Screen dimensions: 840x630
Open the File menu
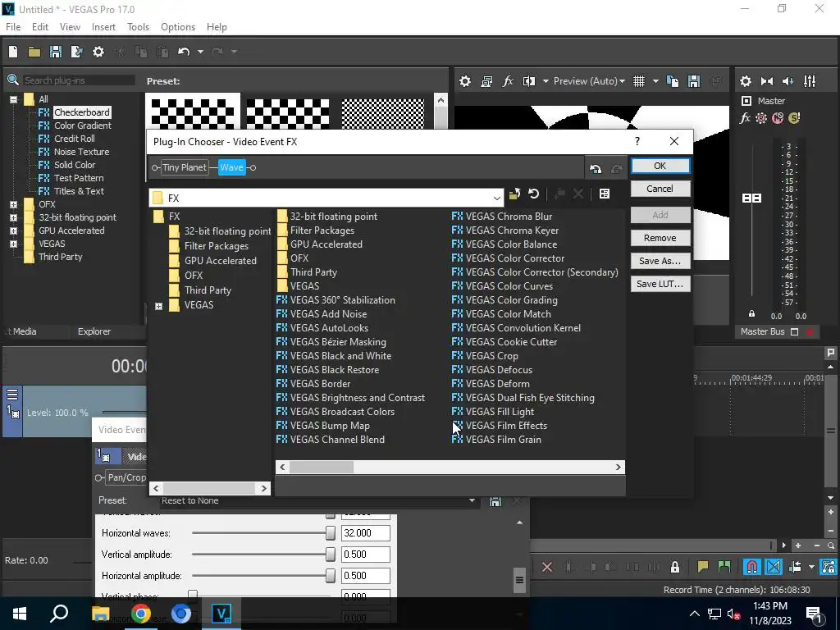tap(13, 27)
